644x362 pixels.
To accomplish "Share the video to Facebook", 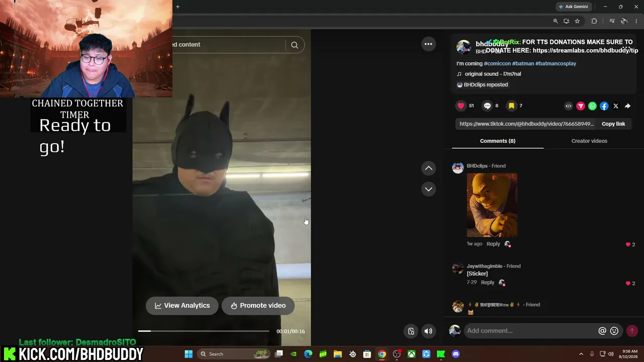I will (x=604, y=106).
